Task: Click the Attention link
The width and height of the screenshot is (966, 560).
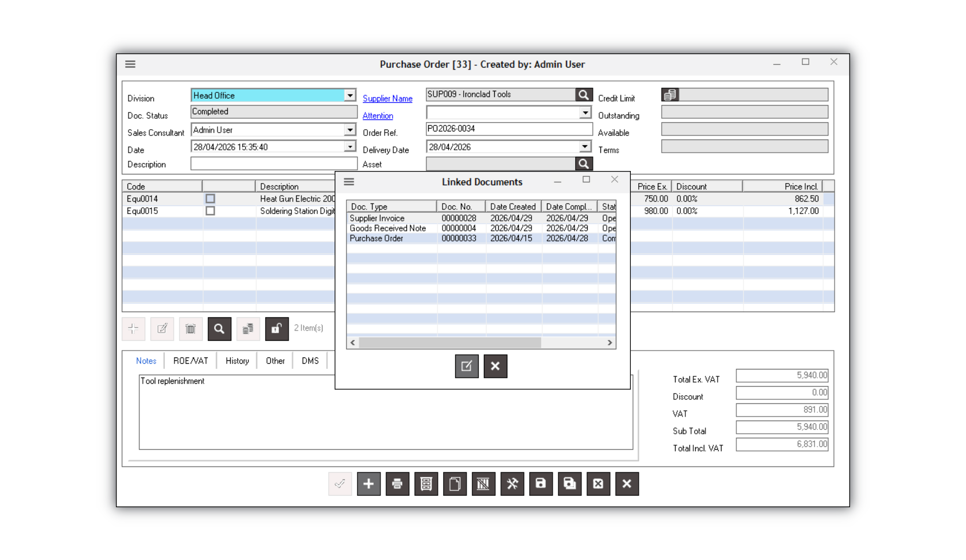Action: pyautogui.click(x=378, y=116)
